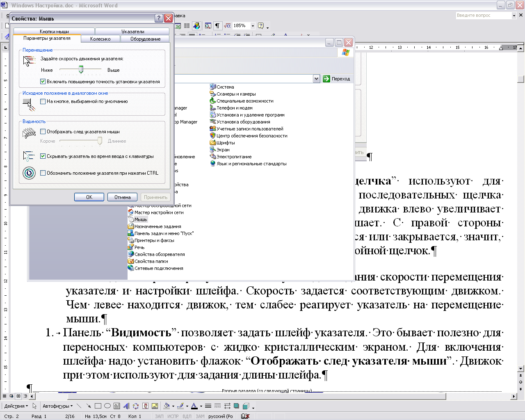This screenshot has width=525, height=420.
Task: Click the Columns icon in Word toolbar
Action: (187, 26)
